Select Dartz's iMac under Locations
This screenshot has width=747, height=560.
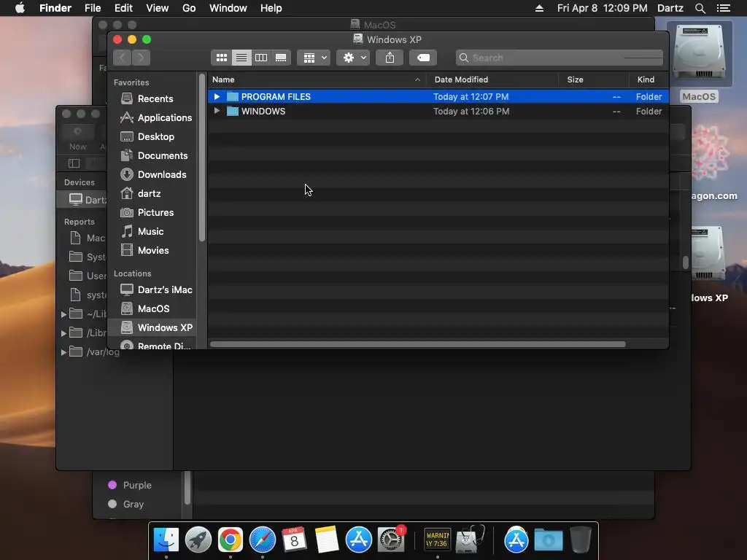(152, 289)
